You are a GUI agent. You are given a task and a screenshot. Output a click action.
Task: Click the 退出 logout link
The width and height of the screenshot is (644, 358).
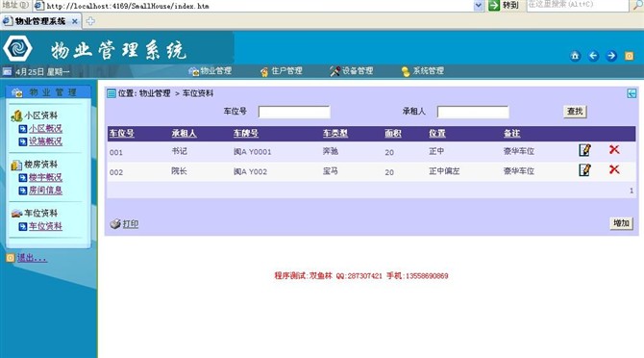pyautogui.click(x=32, y=258)
